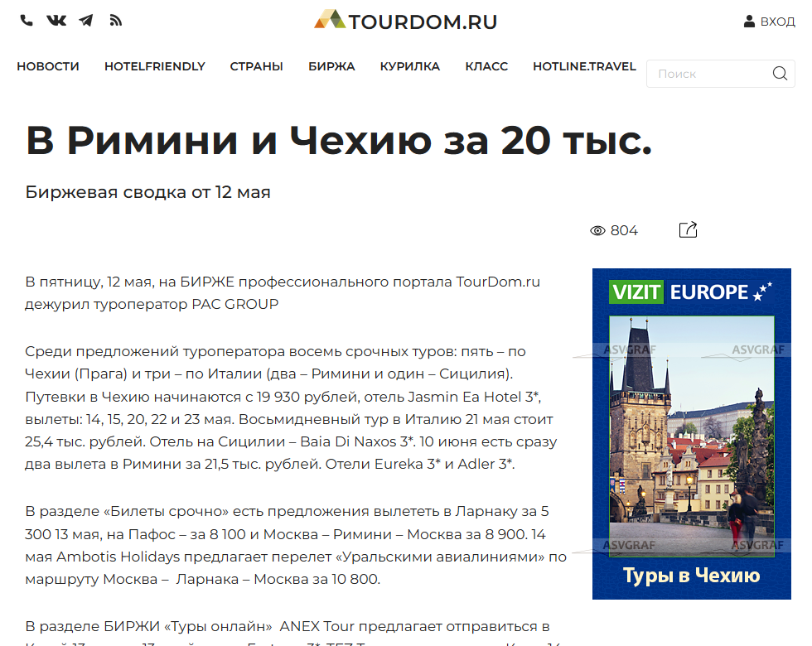This screenshot has width=812, height=646.
Task: Click the search magnifier icon
Action: coord(780,74)
